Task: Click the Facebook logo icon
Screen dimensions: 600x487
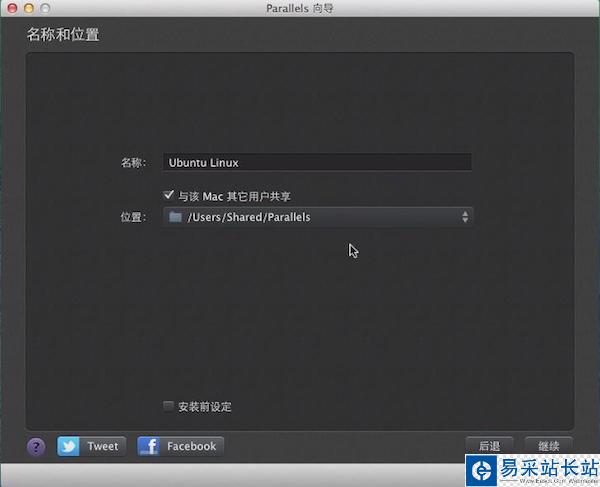Action: [148, 446]
